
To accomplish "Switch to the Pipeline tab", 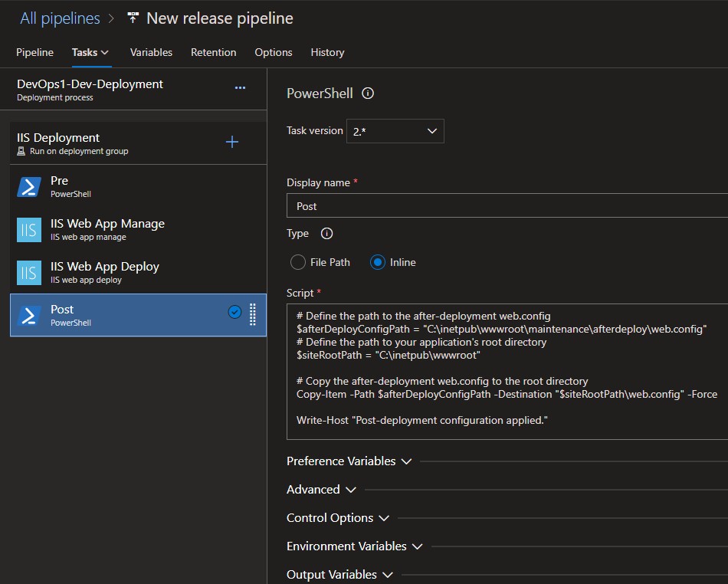I will (x=34, y=52).
